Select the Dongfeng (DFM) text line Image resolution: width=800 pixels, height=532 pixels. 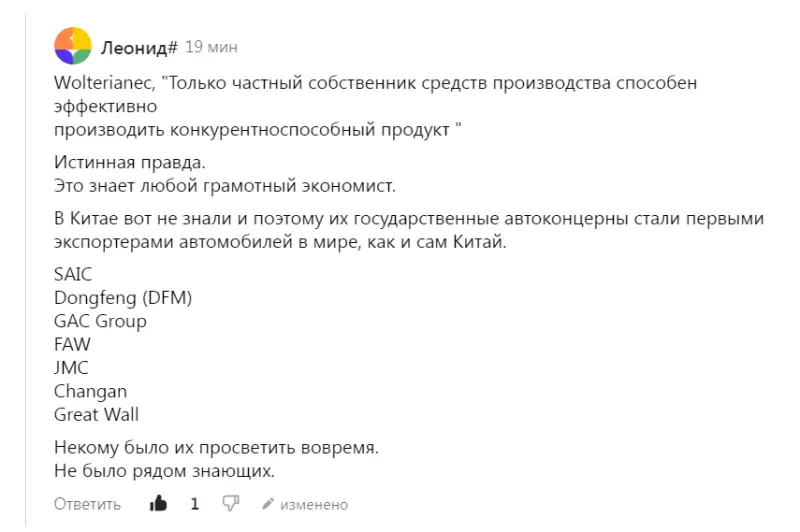pyautogui.click(x=122, y=298)
